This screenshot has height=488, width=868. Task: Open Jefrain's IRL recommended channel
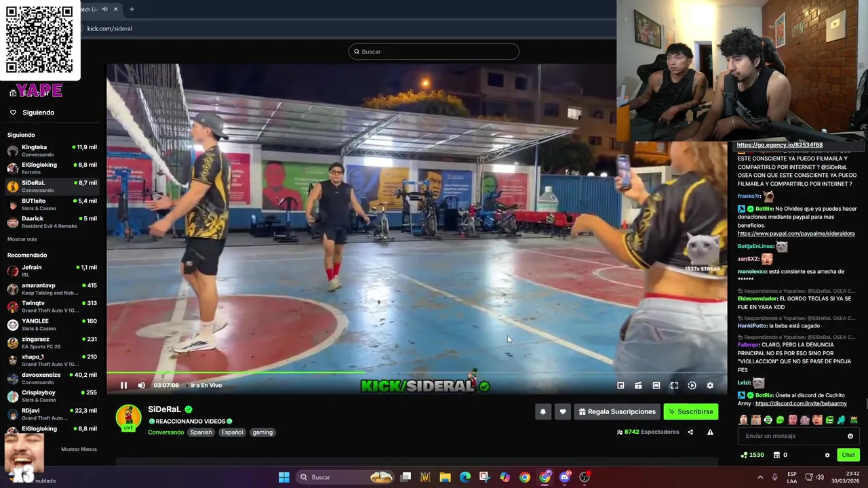tap(52, 270)
